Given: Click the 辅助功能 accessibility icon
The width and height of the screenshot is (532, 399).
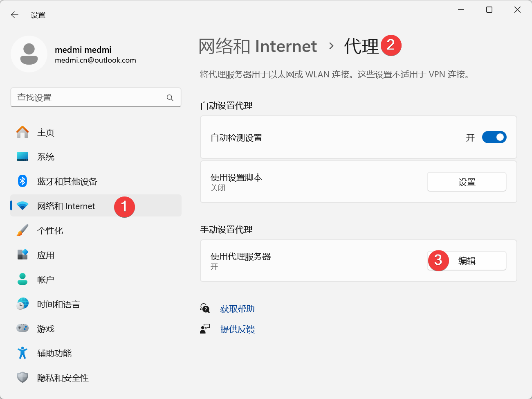Looking at the screenshot, I should (22, 353).
